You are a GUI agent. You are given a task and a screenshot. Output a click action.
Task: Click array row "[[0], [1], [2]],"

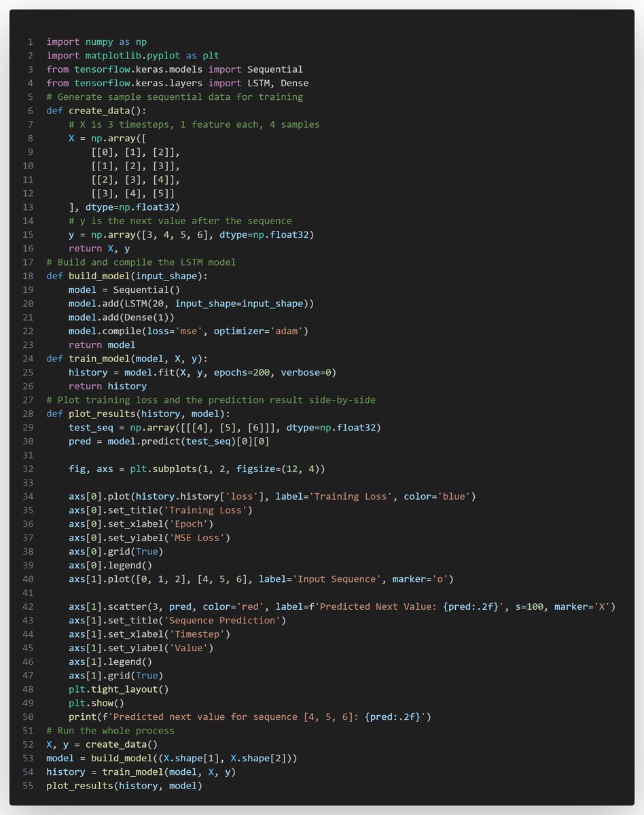pyautogui.click(x=135, y=151)
